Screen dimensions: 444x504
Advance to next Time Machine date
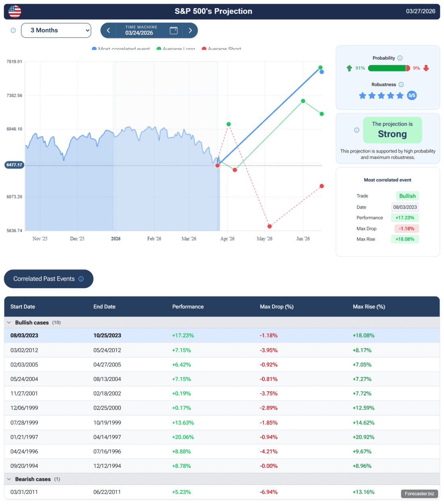pos(190,30)
